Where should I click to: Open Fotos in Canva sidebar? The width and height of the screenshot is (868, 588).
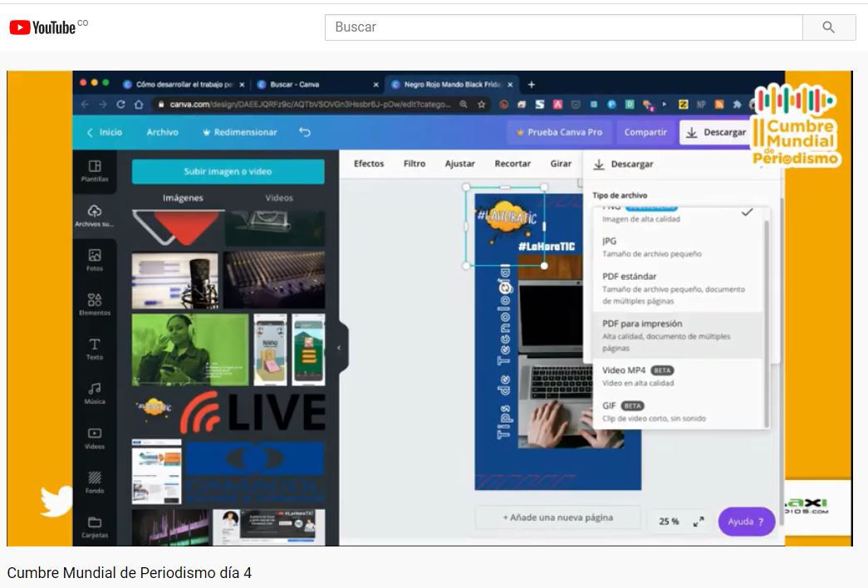pyautogui.click(x=95, y=260)
